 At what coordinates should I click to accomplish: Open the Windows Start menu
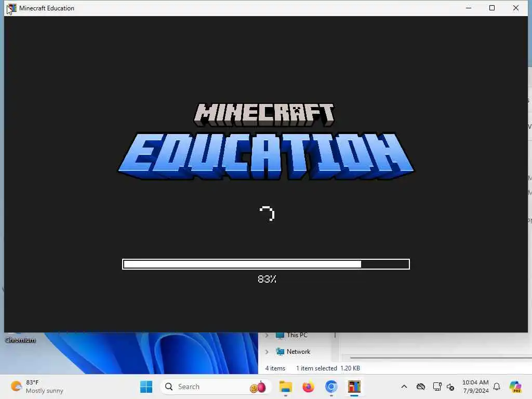tap(146, 387)
